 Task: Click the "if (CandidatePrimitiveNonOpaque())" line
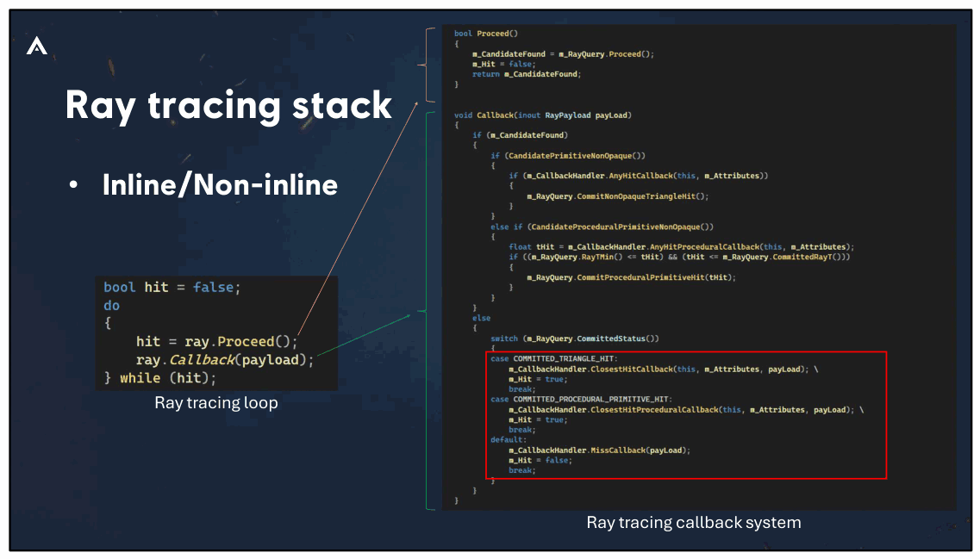click(567, 156)
